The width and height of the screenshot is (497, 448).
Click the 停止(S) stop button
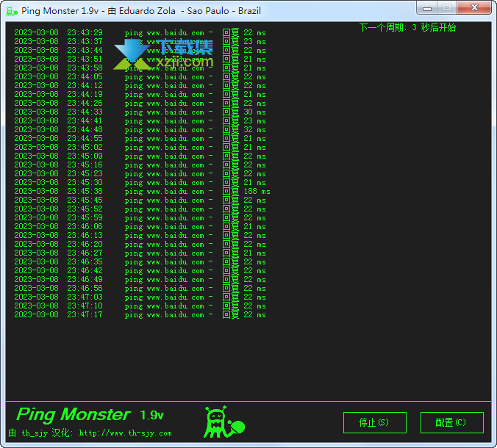(375, 423)
